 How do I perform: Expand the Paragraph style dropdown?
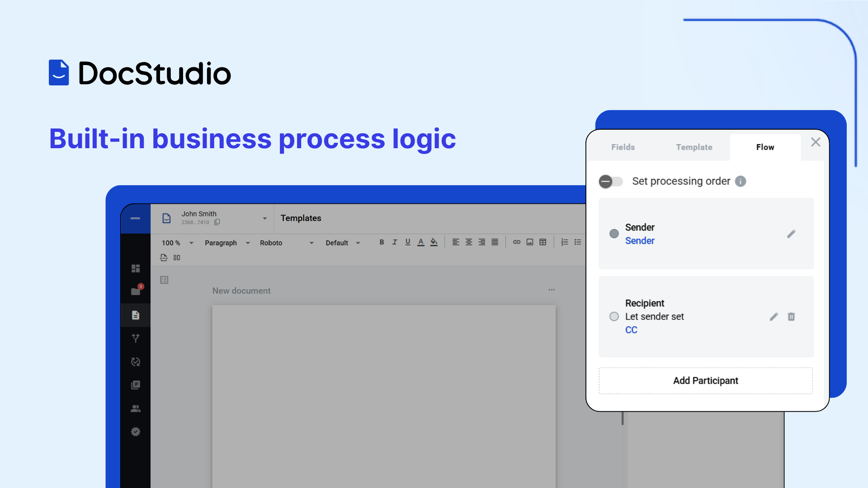tap(227, 243)
